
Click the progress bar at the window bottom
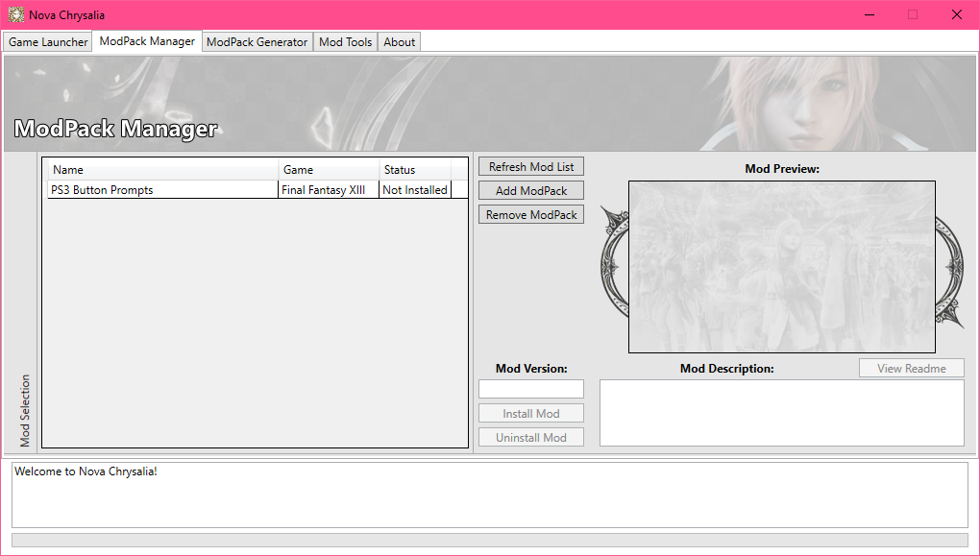pyautogui.click(x=489, y=540)
